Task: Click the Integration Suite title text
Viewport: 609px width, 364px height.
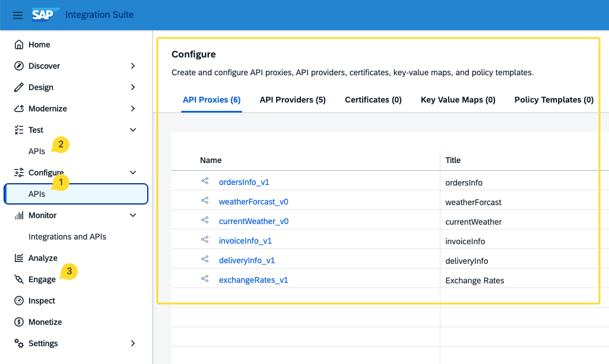Action: pos(100,15)
